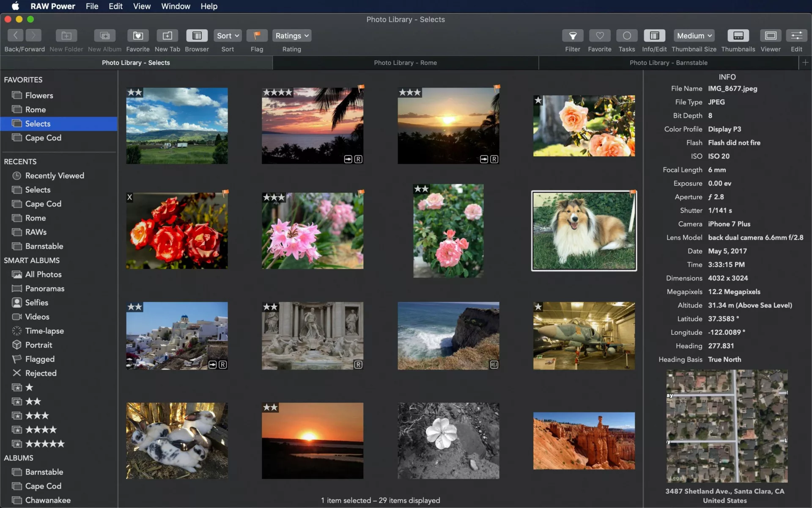
Task: Click the Info/Edit panel icon
Action: click(x=654, y=36)
